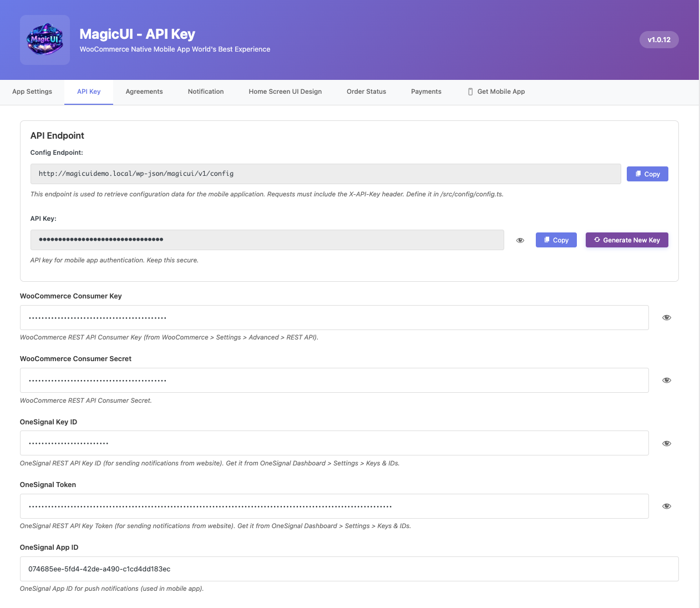Viewport: 700px width, 608px height.
Task: Copy the API Key value
Action: (x=556, y=240)
